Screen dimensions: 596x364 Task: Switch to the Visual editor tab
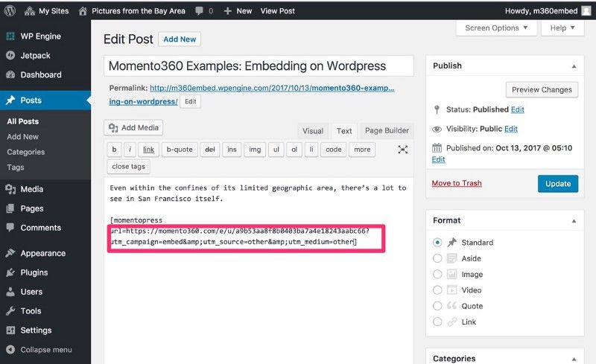click(313, 131)
